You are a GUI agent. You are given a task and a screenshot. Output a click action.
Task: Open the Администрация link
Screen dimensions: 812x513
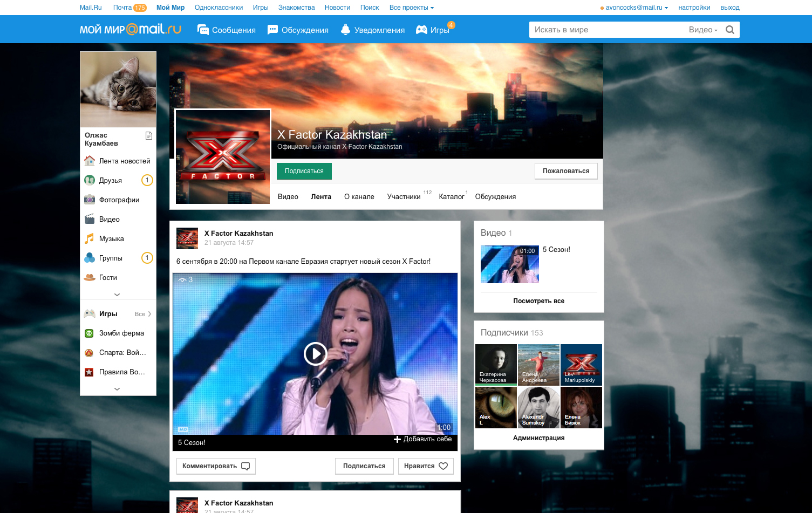(x=538, y=438)
